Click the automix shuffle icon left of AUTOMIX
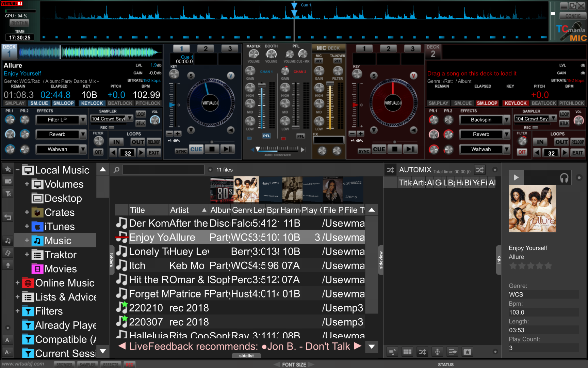Image resolution: width=588 pixels, height=368 pixels. click(x=390, y=170)
